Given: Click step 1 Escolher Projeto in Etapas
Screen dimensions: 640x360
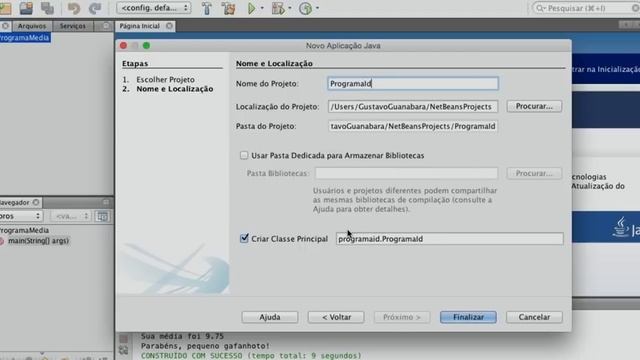Looking at the screenshot, I should (x=165, y=80).
